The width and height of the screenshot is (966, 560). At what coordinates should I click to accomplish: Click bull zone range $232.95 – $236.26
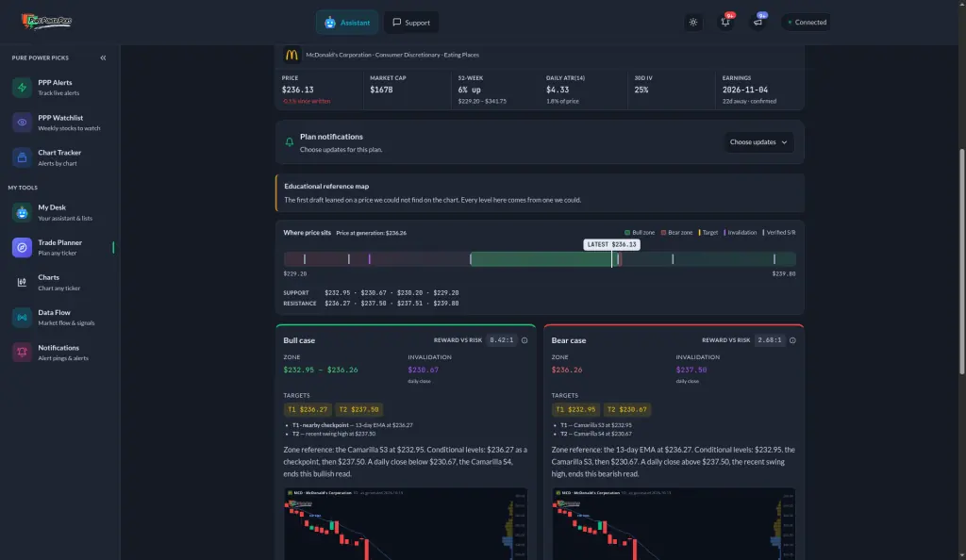coord(321,370)
